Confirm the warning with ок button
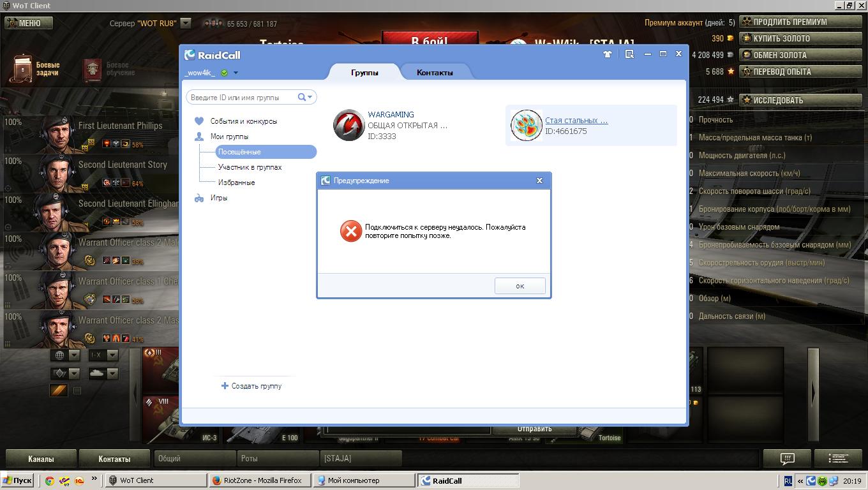This screenshot has height=490, width=868. coord(520,286)
